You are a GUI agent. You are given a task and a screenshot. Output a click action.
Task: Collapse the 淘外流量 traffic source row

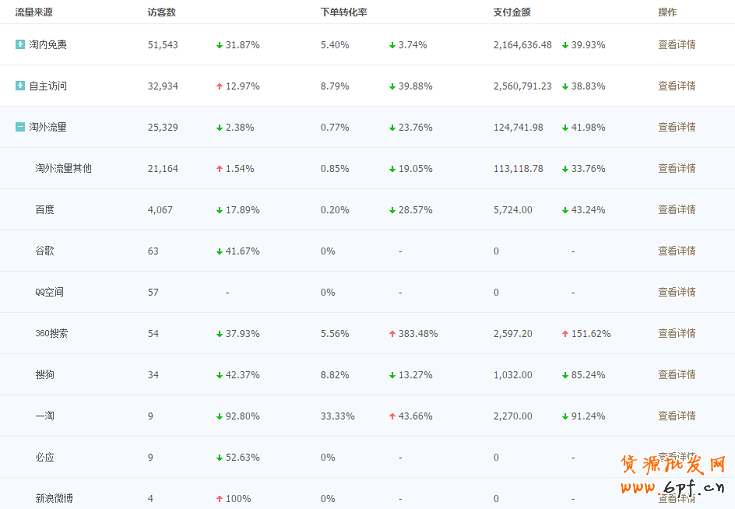[x=20, y=127]
